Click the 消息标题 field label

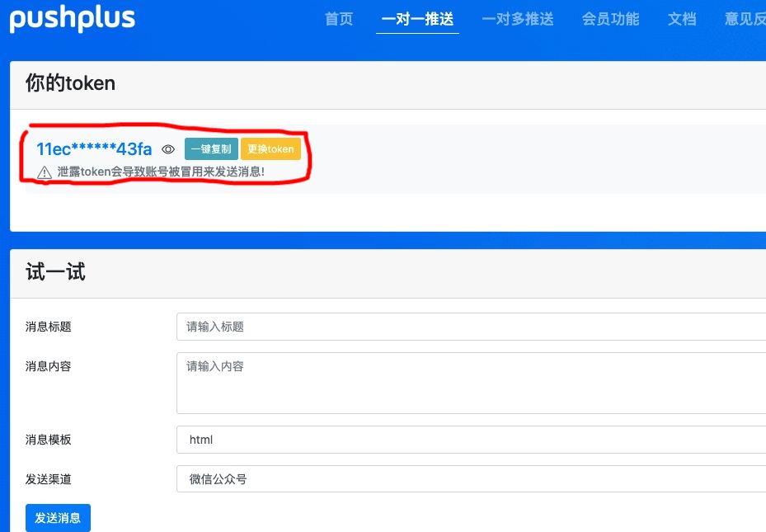pos(49,327)
